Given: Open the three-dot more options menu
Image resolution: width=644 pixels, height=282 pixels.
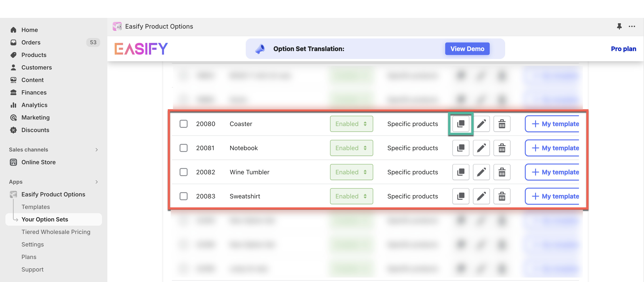Looking at the screenshot, I should [632, 26].
